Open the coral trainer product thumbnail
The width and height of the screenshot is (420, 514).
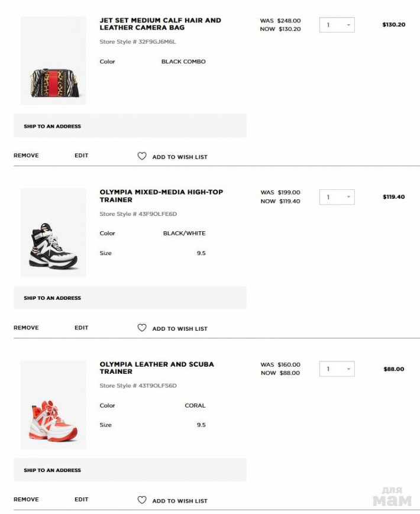[x=53, y=405]
